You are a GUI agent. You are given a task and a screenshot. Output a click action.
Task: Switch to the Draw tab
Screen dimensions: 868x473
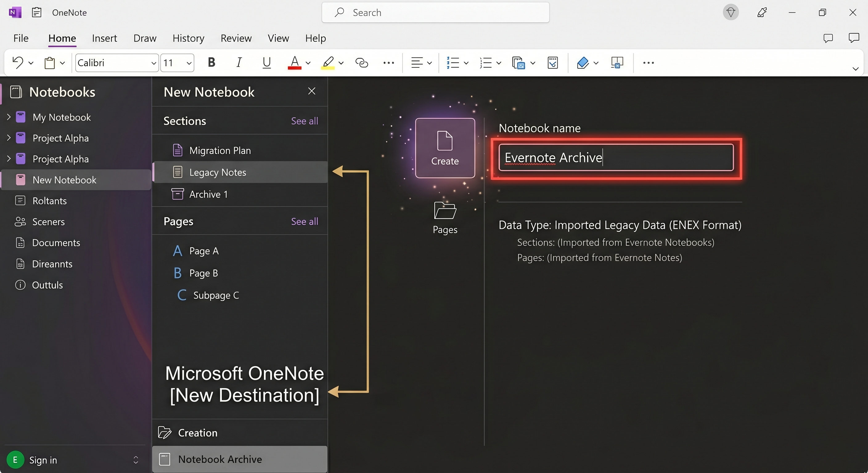(x=145, y=38)
